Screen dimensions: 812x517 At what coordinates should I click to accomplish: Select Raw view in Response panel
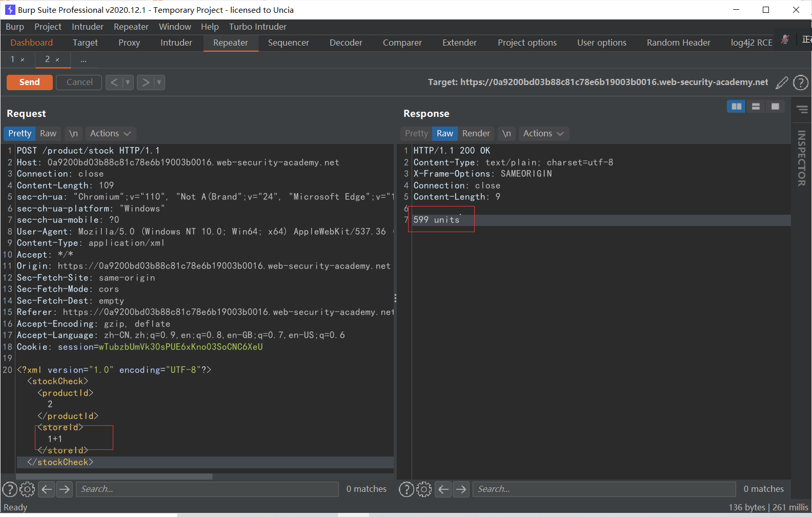445,133
